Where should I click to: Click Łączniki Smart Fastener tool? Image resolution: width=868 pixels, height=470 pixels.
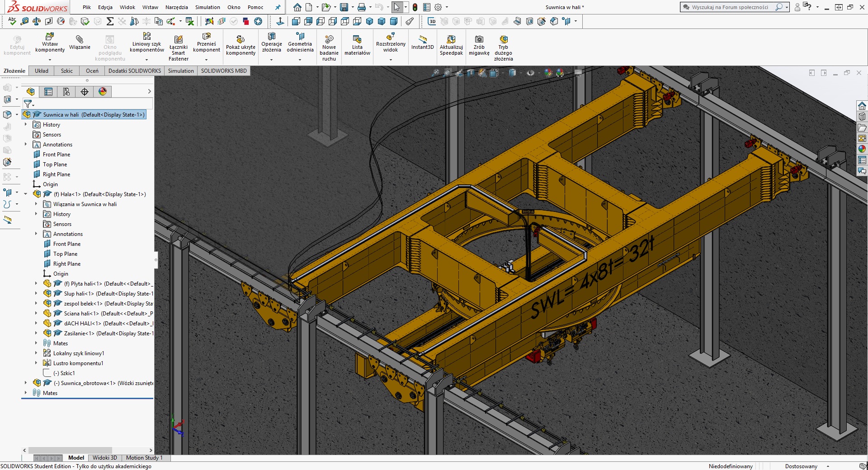(x=179, y=47)
